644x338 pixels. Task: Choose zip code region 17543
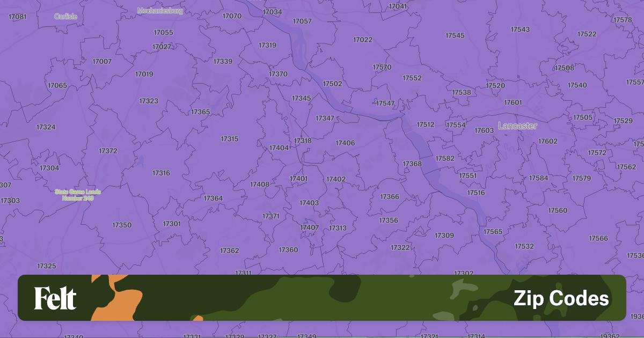[520, 30]
